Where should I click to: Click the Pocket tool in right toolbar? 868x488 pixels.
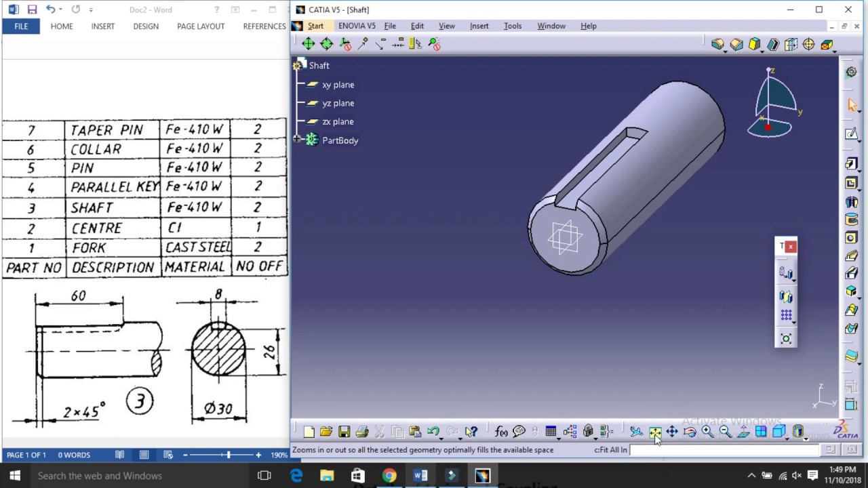[x=851, y=183]
